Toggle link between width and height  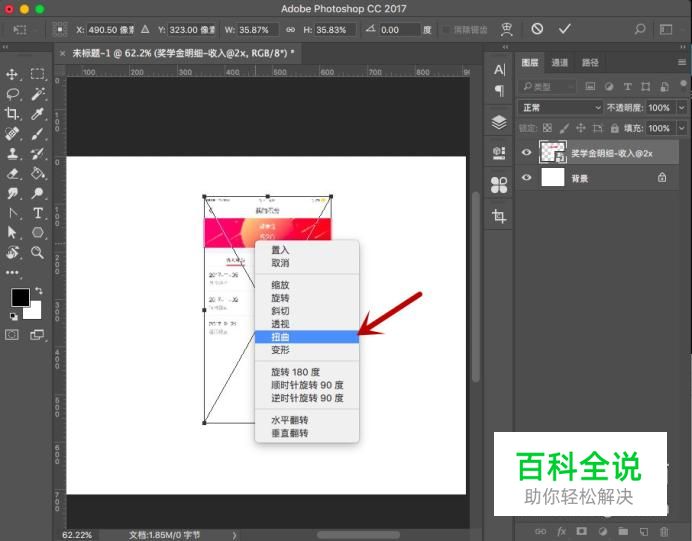290,30
